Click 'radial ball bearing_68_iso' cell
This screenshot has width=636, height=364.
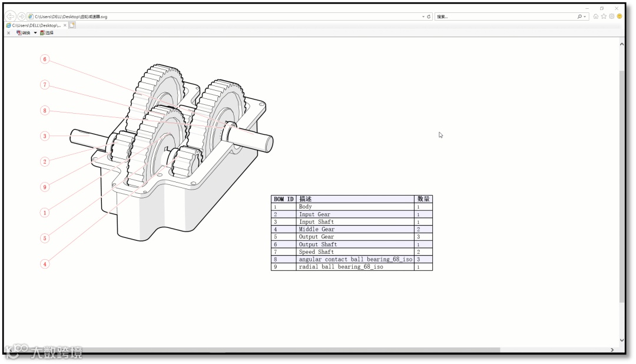(355, 267)
